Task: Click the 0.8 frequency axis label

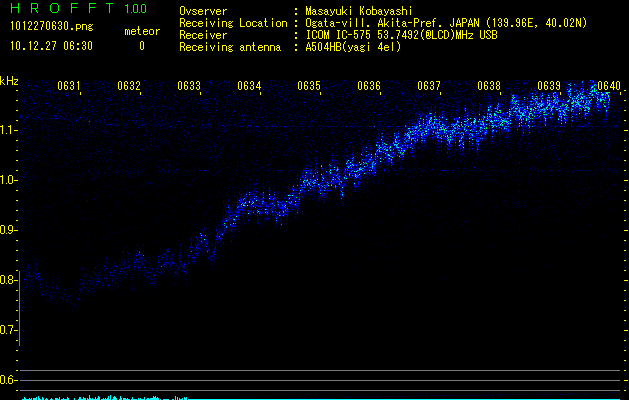Action: point(8,280)
